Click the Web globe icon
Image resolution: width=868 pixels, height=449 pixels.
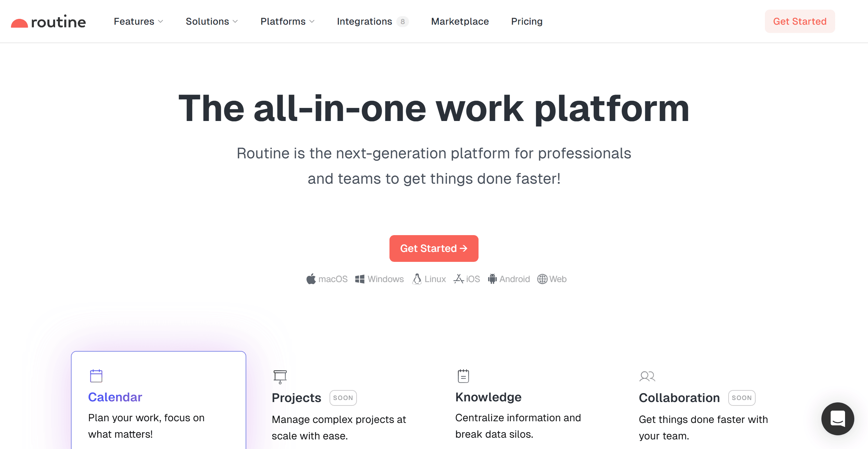[x=542, y=279]
